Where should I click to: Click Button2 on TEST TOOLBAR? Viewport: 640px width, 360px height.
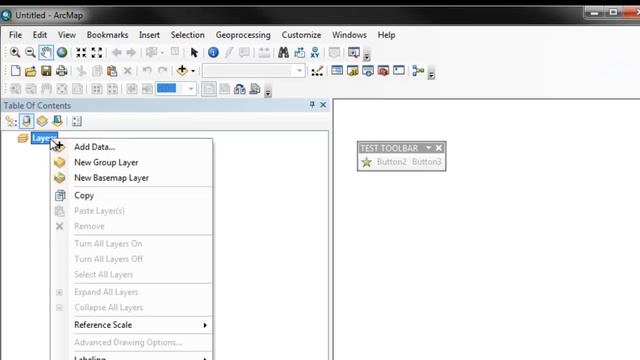[x=391, y=162]
